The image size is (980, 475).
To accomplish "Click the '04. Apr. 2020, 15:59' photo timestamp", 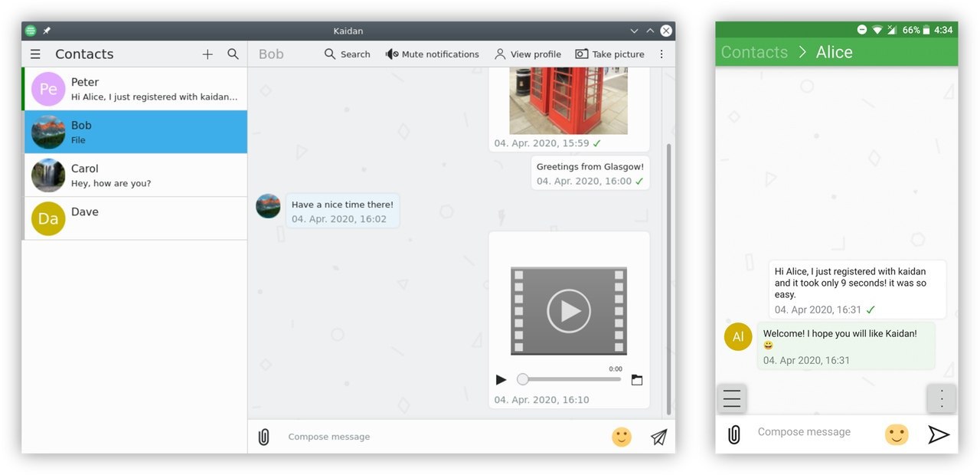I will point(541,143).
